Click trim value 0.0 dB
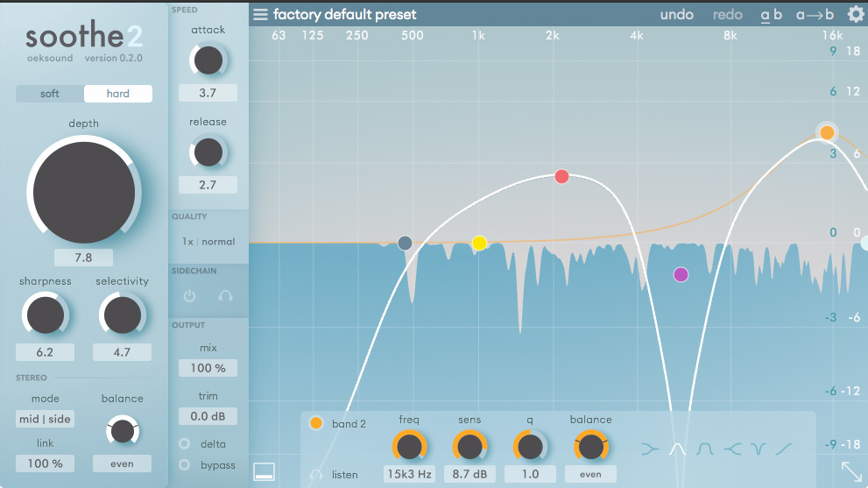This screenshot has height=488, width=868. (x=208, y=416)
